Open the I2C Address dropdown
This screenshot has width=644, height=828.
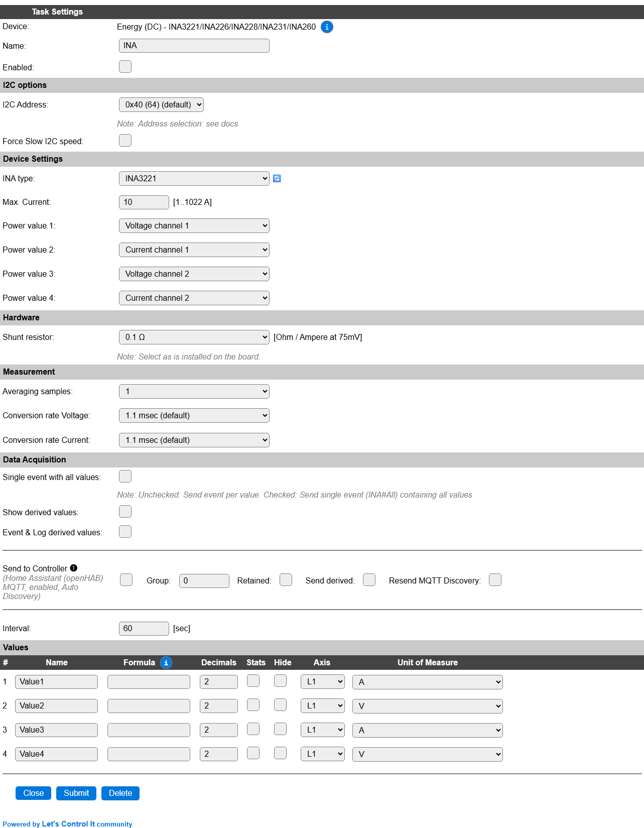(x=161, y=105)
